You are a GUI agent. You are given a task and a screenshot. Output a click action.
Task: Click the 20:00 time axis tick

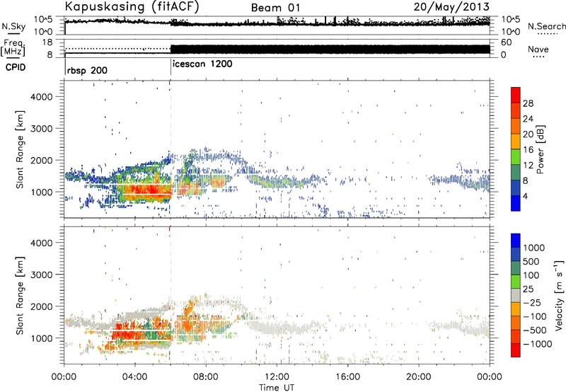coord(418,377)
